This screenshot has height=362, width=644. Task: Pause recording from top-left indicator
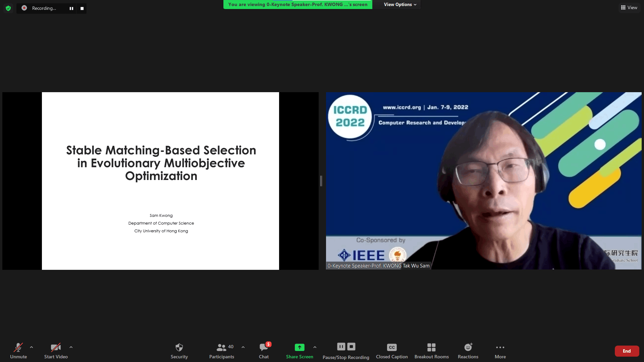coord(71,8)
